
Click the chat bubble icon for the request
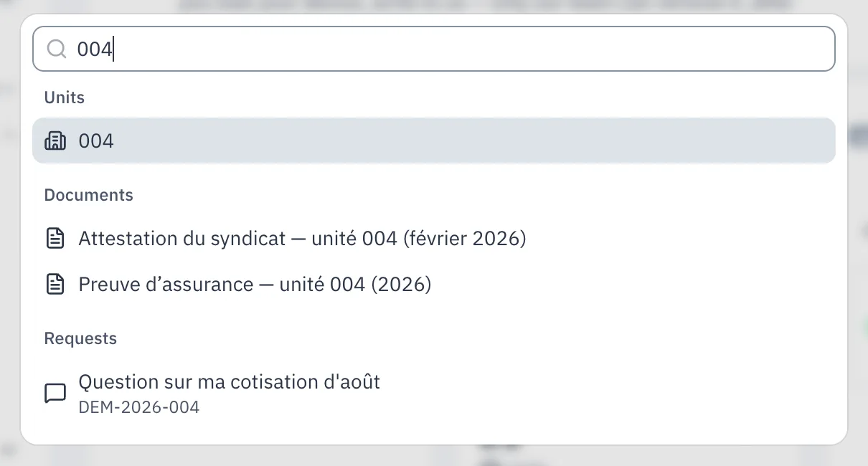[55, 394]
